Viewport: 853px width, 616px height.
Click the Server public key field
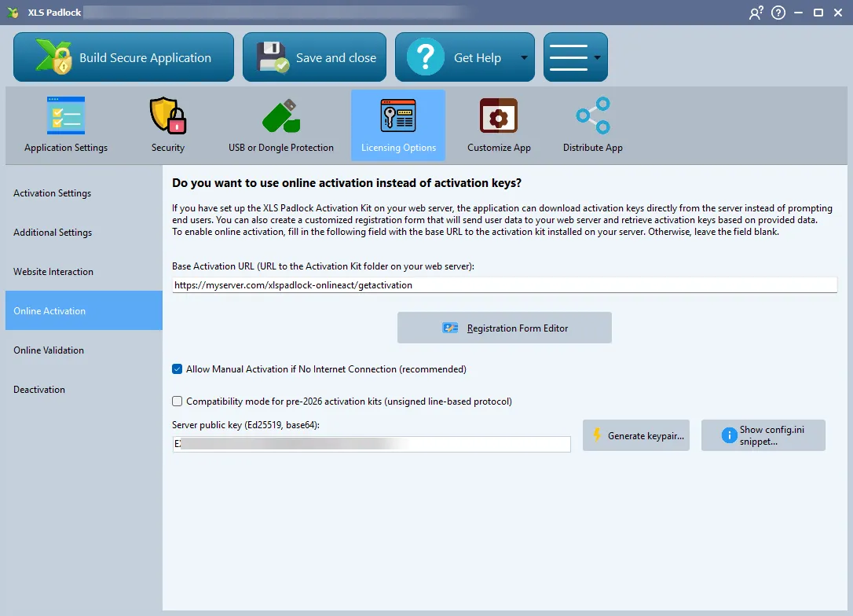click(x=372, y=444)
